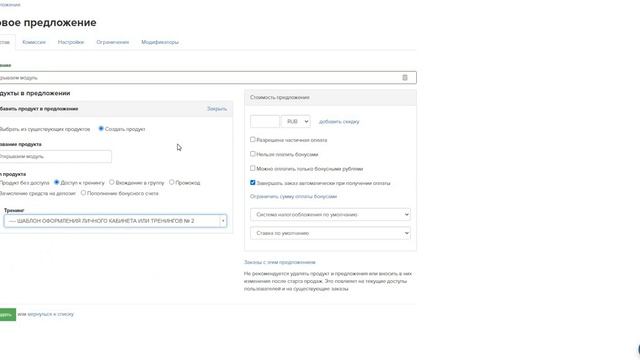Switch to the Настройки tab
Viewport: 640px width, 360px height.
(x=71, y=42)
